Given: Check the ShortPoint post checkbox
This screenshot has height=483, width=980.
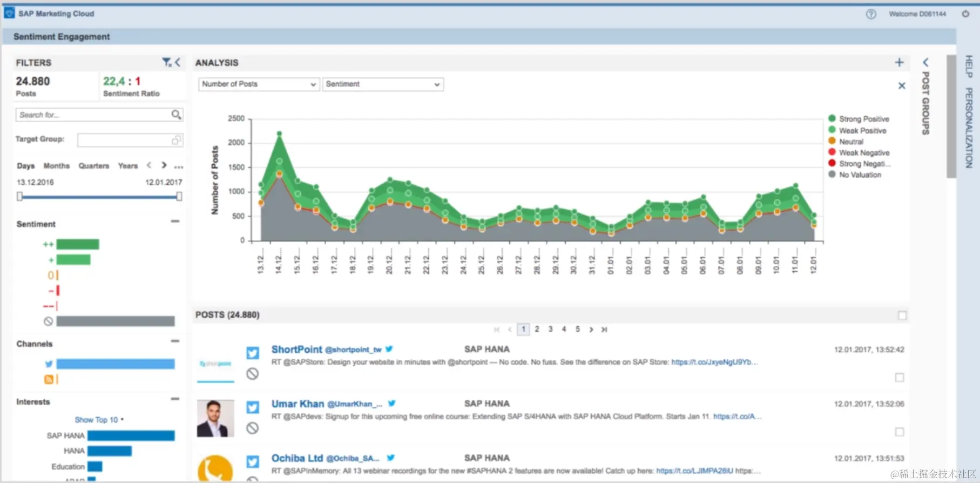Looking at the screenshot, I should coord(900,378).
